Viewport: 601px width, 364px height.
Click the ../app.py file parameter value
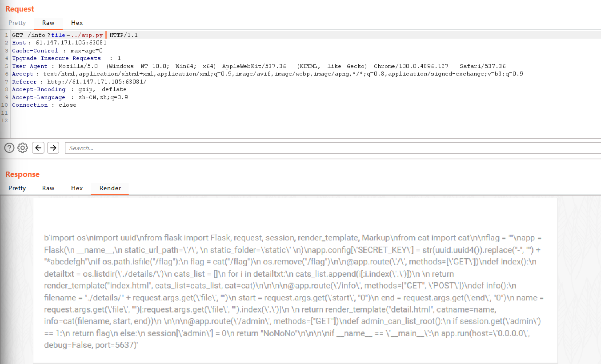coord(87,35)
